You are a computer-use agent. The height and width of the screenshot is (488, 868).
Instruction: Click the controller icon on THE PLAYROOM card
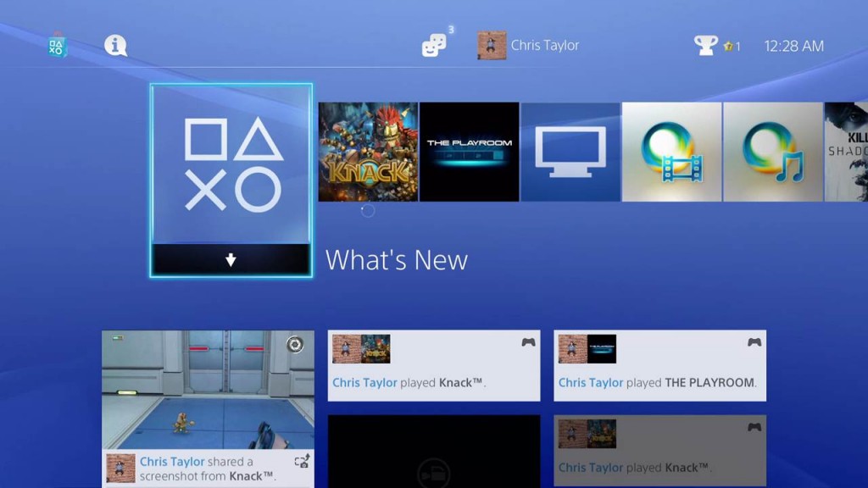click(754, 341)
